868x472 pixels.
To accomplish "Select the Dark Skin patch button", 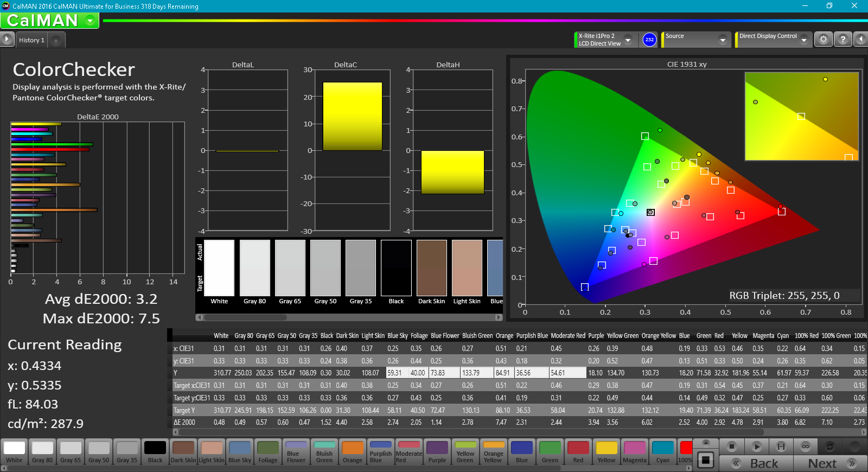I will point(183,452).
